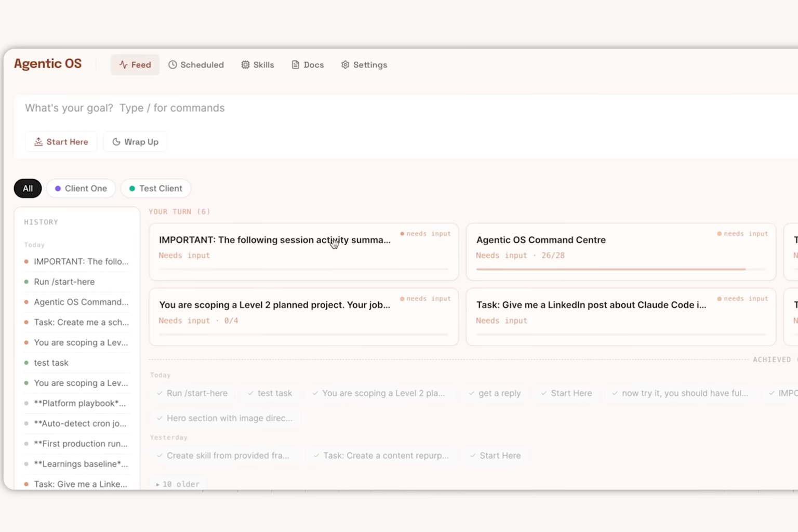This screenshot has width=798, height=532.
Task: Focus the "What's your goal?" input field
Action: (405, 108)
